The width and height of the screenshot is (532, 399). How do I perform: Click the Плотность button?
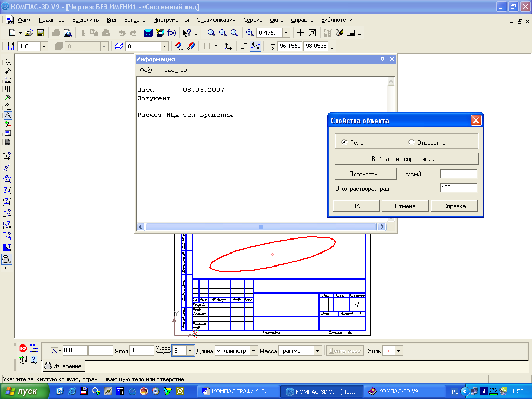365,174
